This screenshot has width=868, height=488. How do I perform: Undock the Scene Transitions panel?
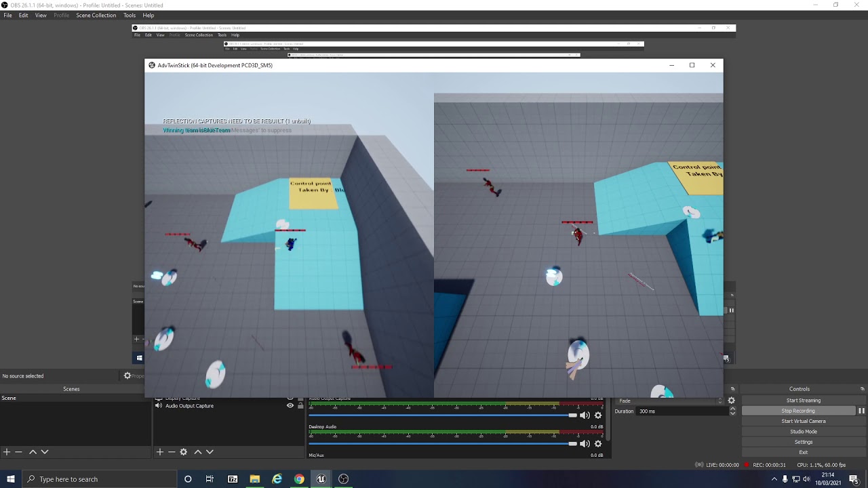pos(732,389)
